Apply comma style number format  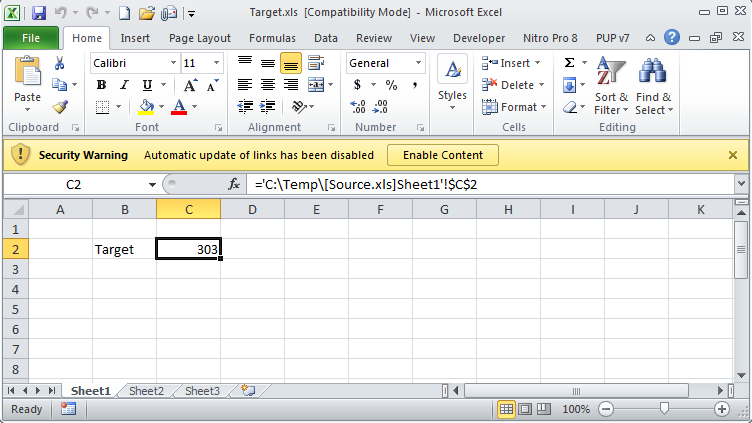[x=414, y=85]
